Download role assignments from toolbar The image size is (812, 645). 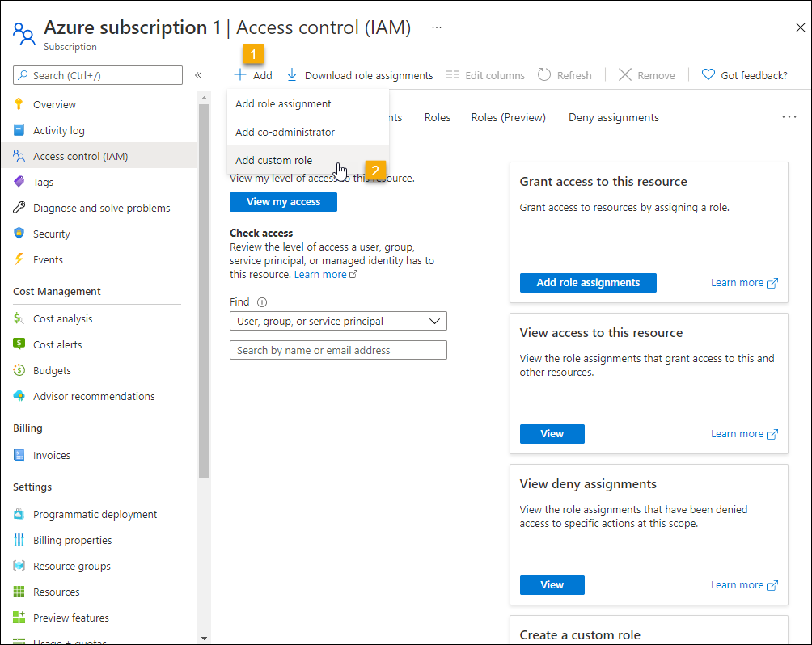[360, 75]
